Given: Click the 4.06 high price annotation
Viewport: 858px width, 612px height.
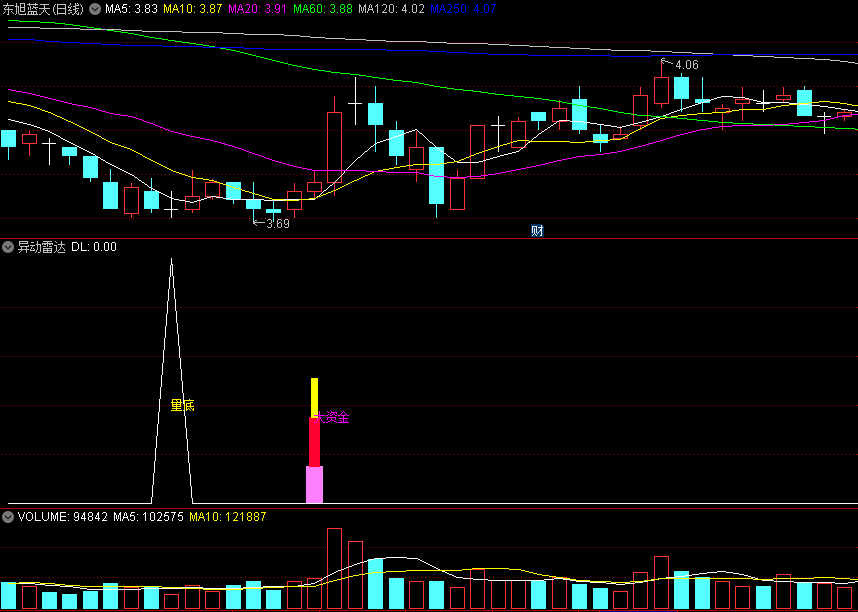Looking at the screenshot, I should pyautogui.click(x=686, y=65).
